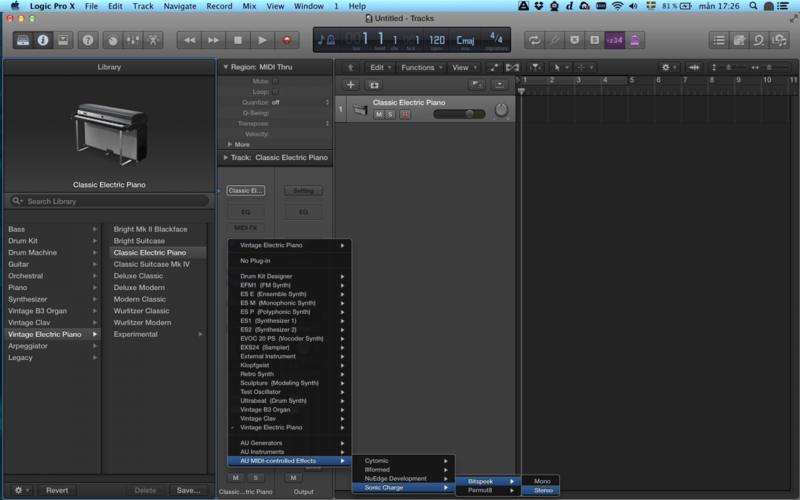The image size is (800, 500).
Task: Toggle the Metronome click button
Action: click(x=634, y=40)
